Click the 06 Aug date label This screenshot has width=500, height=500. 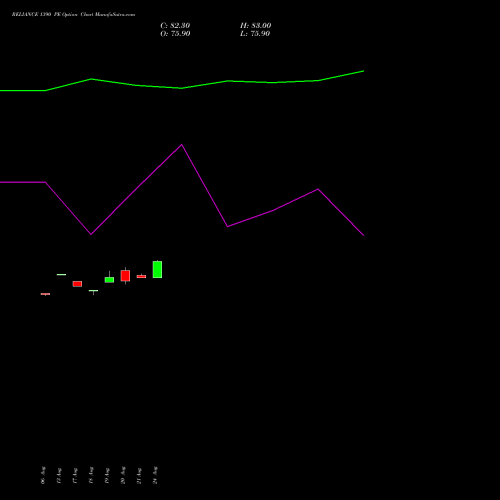click(43, 475)
